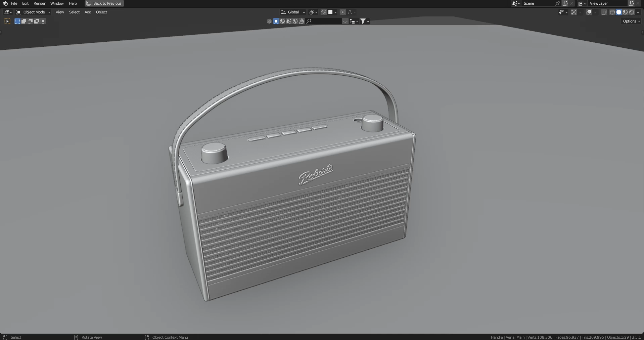Open the scene browse dropdown icon
The width and height of the screenshot is (644, 340).
pos(516,3)
